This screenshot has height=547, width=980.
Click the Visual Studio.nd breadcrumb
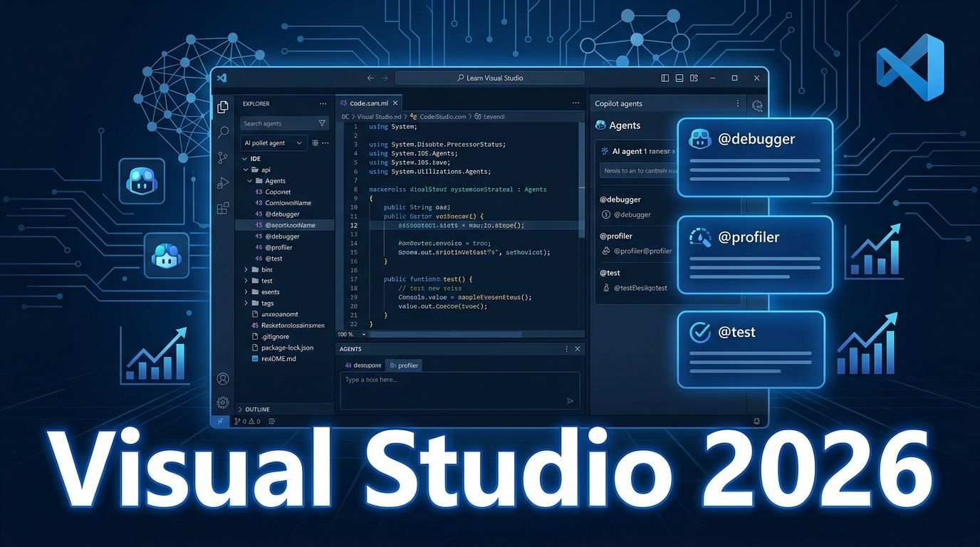tap(380, 116)
